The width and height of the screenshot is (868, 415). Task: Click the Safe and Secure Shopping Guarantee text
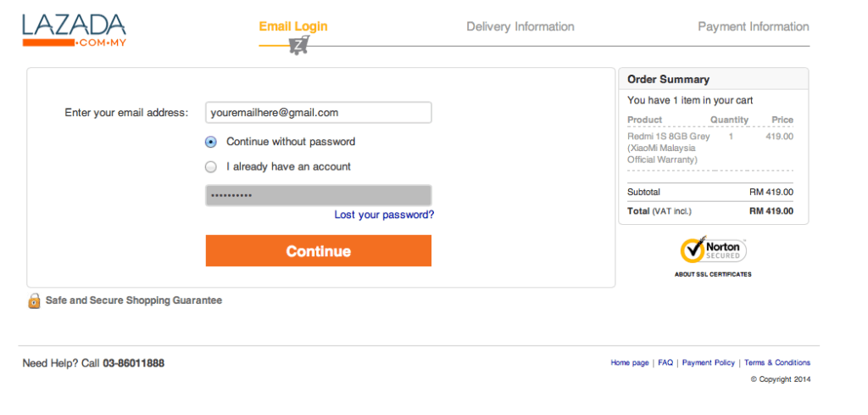134,300
